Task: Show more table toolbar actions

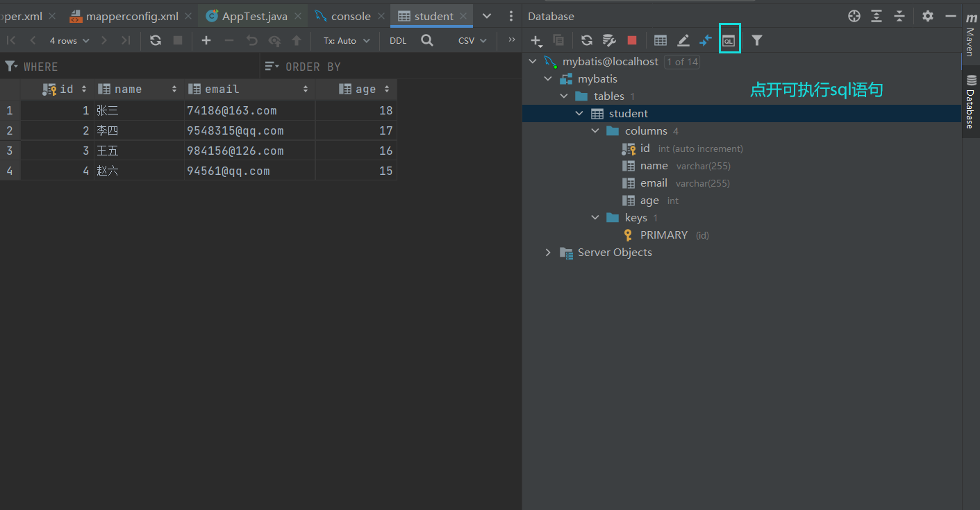Action: (512, 40)
